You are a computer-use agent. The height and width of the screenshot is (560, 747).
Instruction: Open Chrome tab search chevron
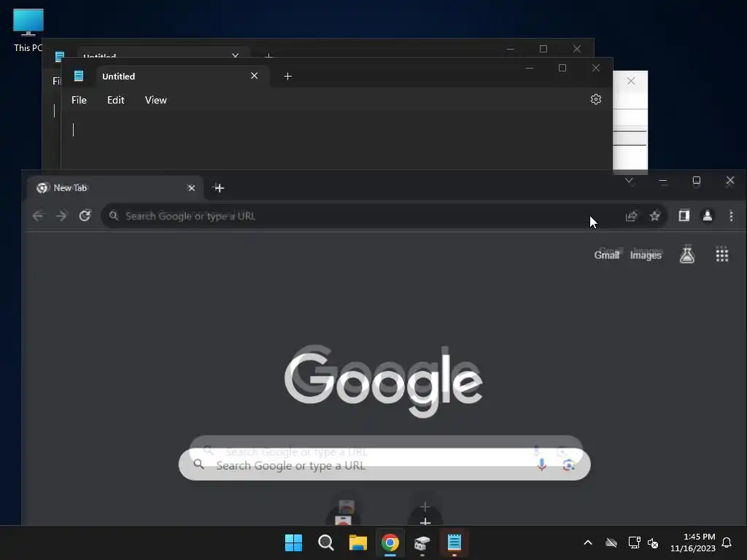(629, 181)
